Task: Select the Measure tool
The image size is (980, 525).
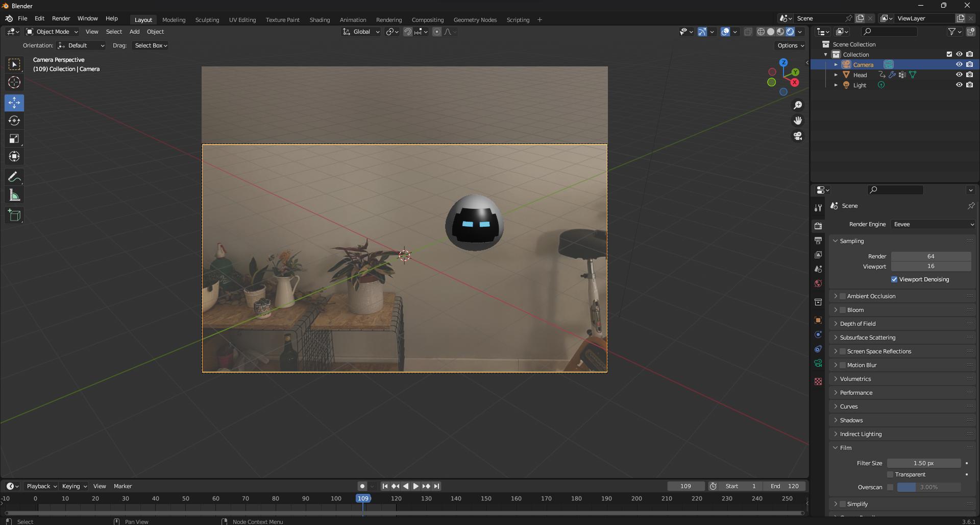Action: (14, 194)
